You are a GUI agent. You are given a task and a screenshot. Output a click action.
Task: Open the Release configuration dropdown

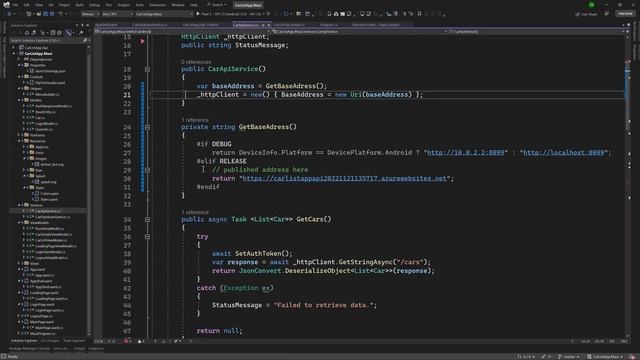90,14
